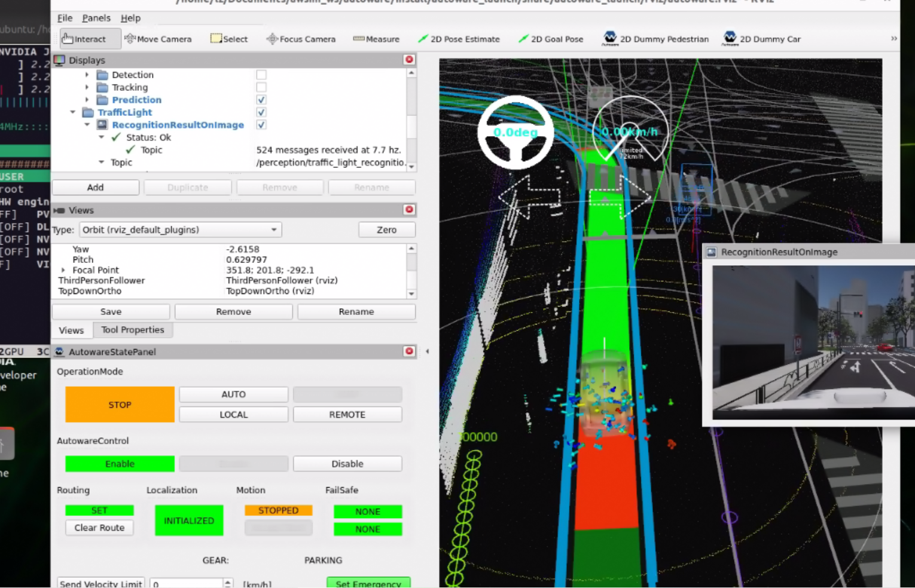Collapse the left side panel arrow
The width and height of the screenshot is (915, 588).
click(427, 351)
